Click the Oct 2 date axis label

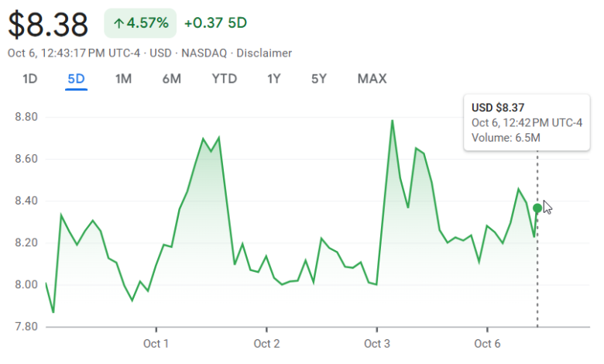pyautogui.click(x=266, y=344)
